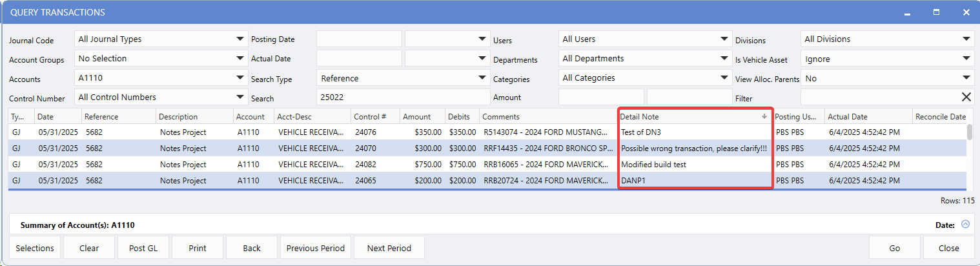980x266 pixels.
Task: Expand the Account Groups dropdown
Action: [160, 59]
